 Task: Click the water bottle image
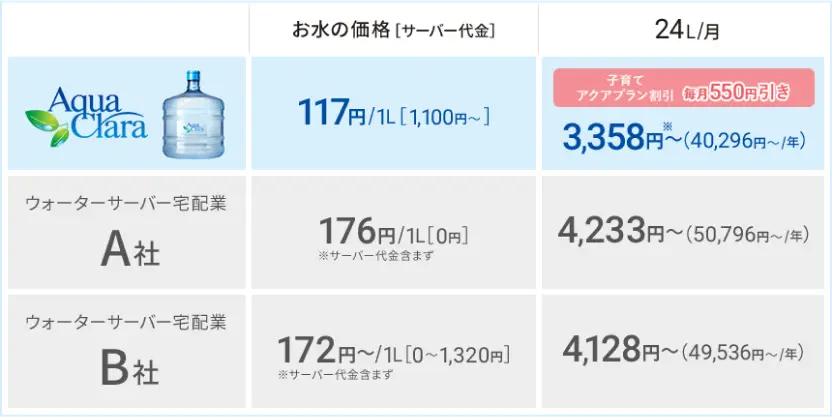tap(193, 114)
